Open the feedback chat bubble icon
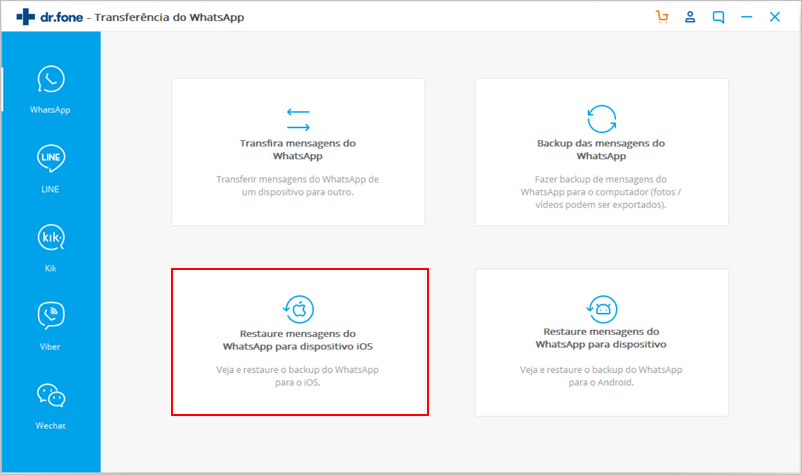 click(718, 17)
